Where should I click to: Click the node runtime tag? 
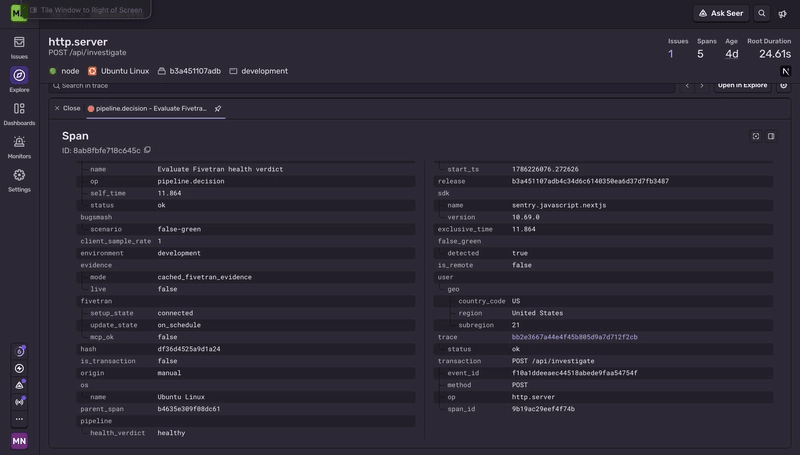point(64,71)
